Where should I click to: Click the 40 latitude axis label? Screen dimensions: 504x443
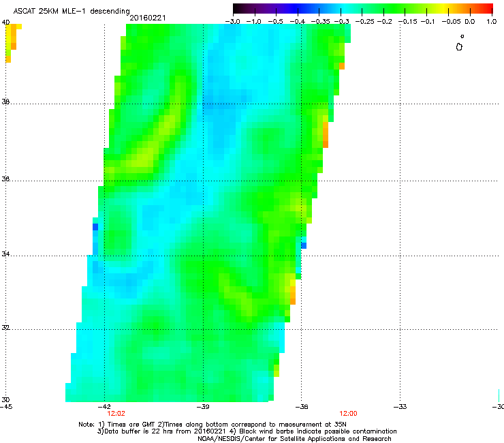click(5, 22)
